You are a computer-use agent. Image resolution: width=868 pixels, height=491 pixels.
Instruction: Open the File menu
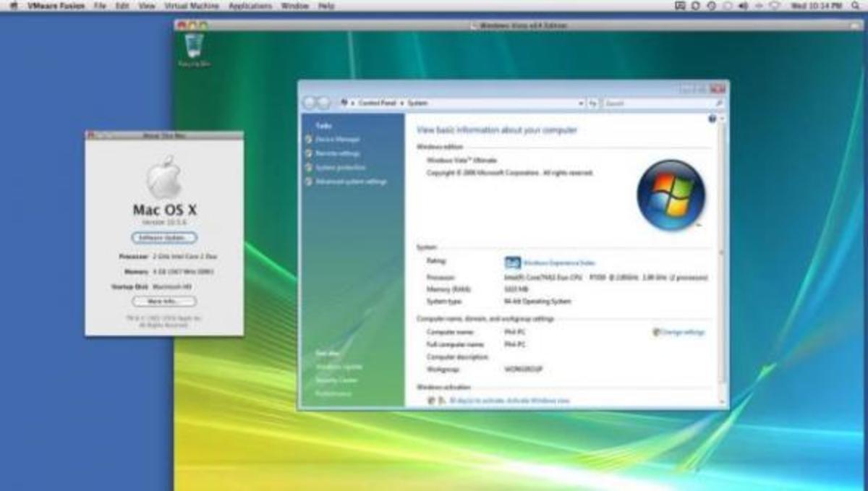[100, 6]
